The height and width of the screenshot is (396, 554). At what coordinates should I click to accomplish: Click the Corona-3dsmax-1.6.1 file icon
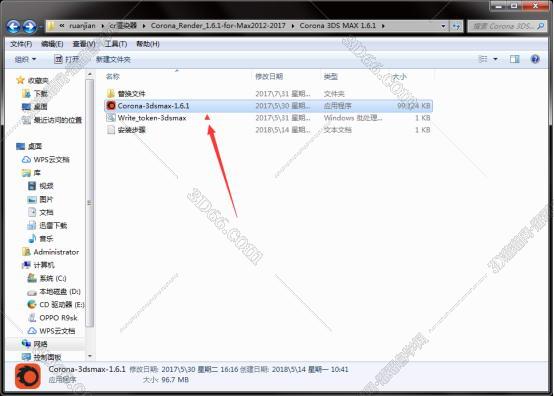pos(111,106)
